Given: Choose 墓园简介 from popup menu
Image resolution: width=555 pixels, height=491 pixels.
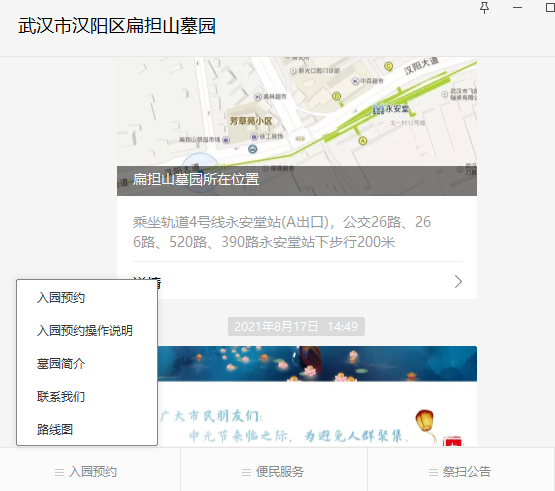Looking at the screenshot, I should click(x=61, y=364).
